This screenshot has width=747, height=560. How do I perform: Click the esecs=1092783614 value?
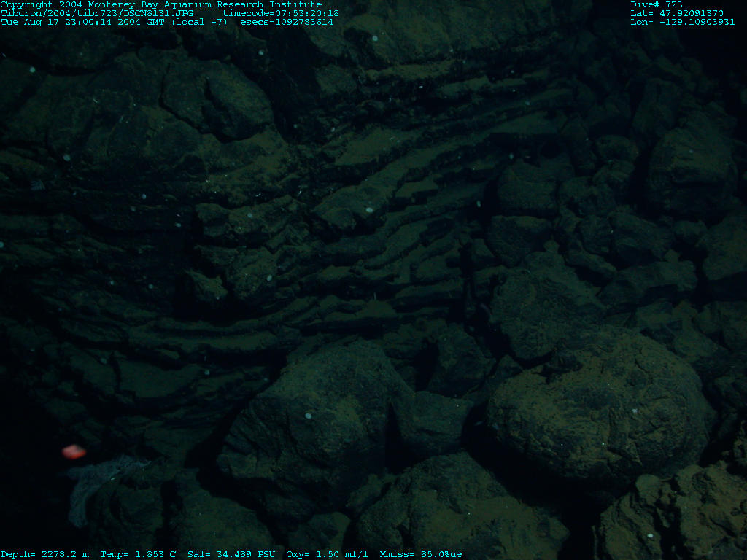pyautogui.click(x=290, y=22)
